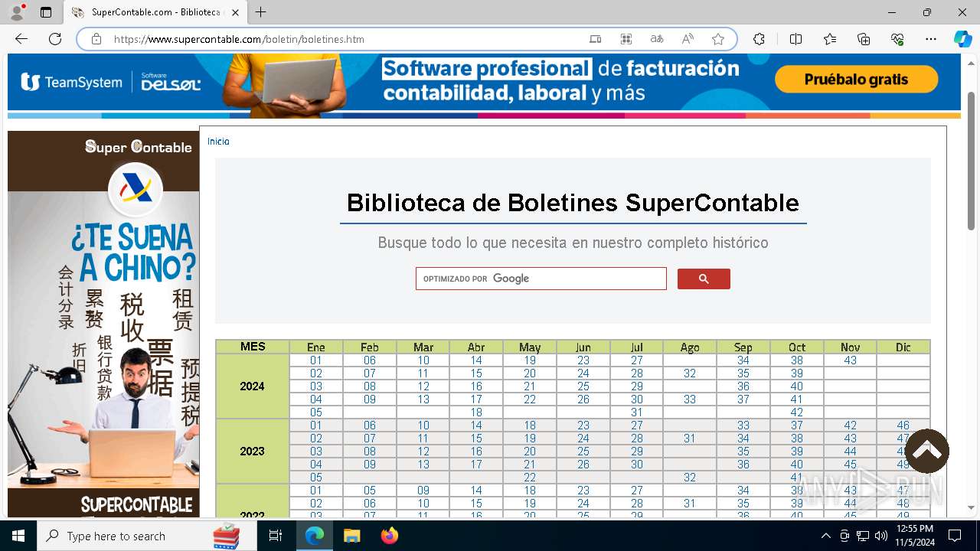Click the MES table header cell
This screenshot has height=551, width=980.
[253, 347]
